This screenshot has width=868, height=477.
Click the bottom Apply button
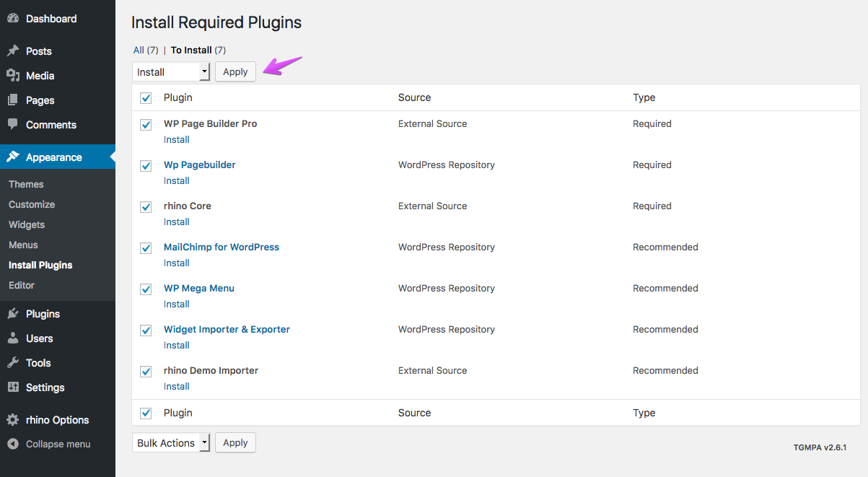point(235,443)
